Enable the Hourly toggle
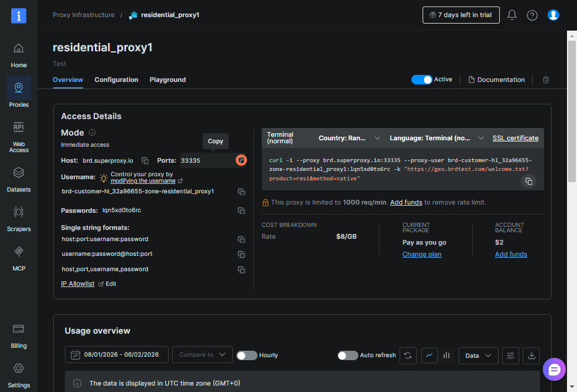Screen dimensions: 577x392 click(246, 355)
